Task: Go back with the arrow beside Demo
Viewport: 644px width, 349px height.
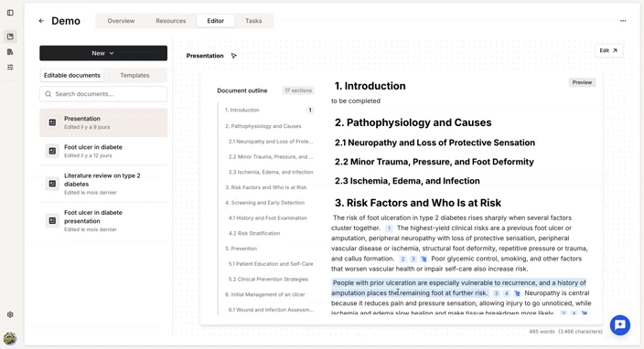Action: click(x=41, y=21)
